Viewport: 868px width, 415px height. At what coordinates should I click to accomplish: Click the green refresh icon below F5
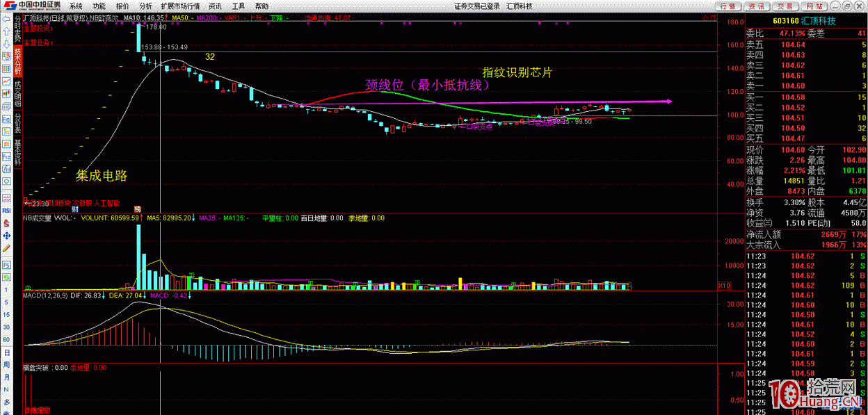click(6, 277)
